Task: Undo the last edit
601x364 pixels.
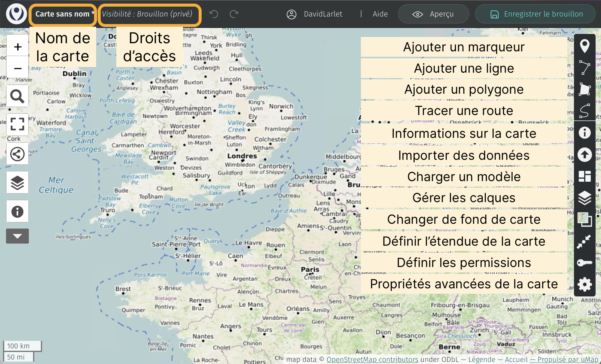Action: pos(214,14)
